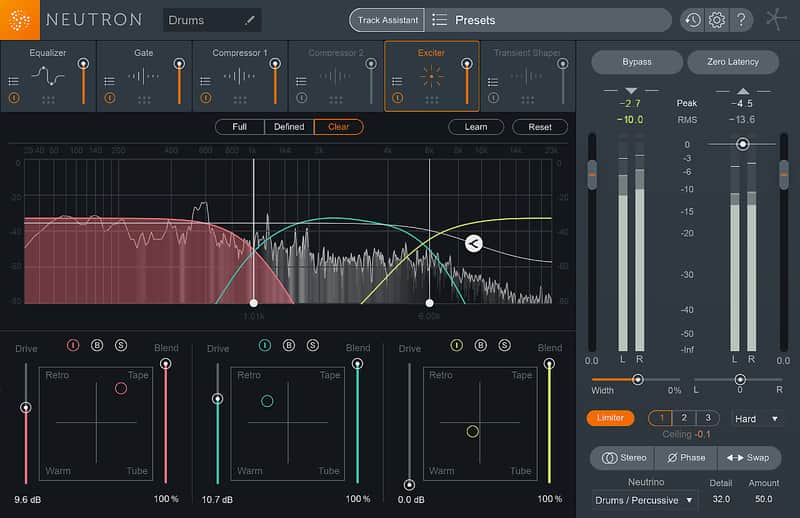This screenshot has height=518, width=800.
Task: Grab Exciter module reorder dots handle
Action: pos(432,100)
